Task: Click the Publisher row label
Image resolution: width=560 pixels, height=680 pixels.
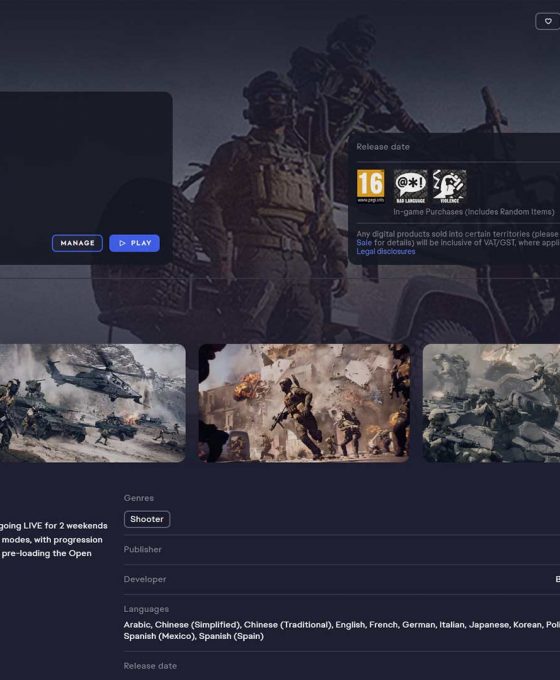Action: [x=142, y=549]
